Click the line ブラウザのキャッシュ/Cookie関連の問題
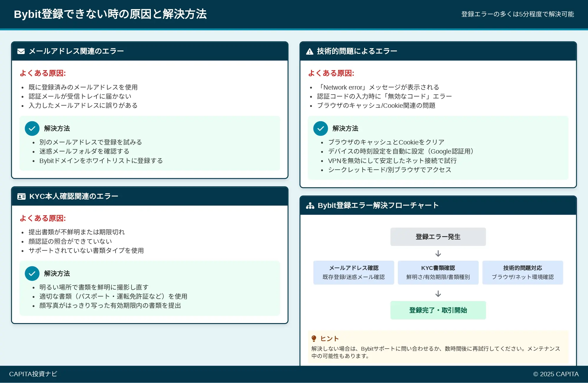Viewport: 588px width, 383px height. [376, 105]
